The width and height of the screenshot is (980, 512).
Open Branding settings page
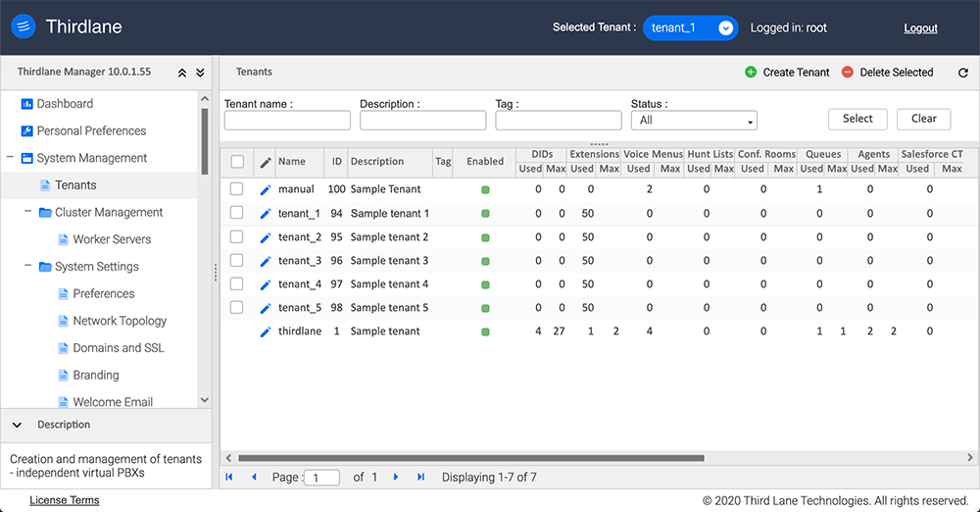(96, 375)
